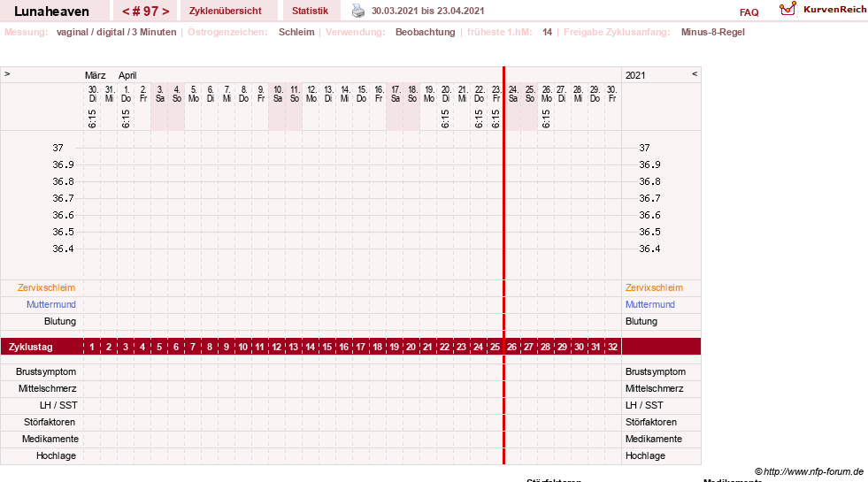Click the 6:15 time under 20. Di

445,119
